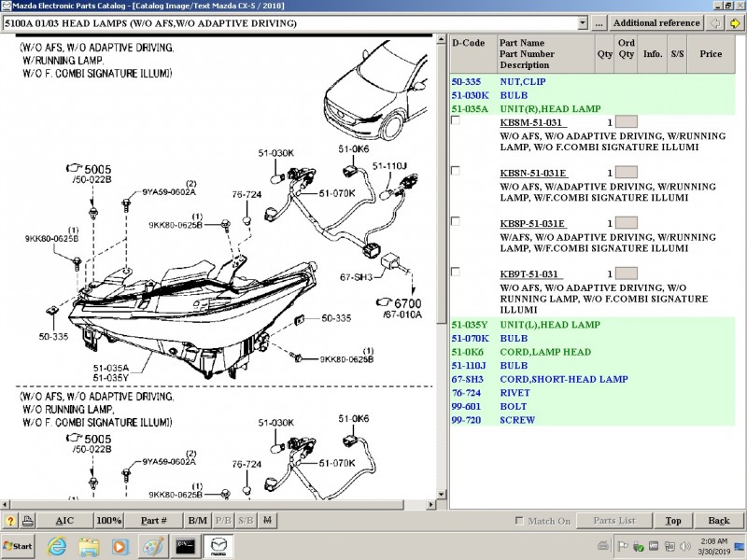Click part number KB8M-51-031 link
The width and height of the screenshot is (747, 560).
click(531, 122)
